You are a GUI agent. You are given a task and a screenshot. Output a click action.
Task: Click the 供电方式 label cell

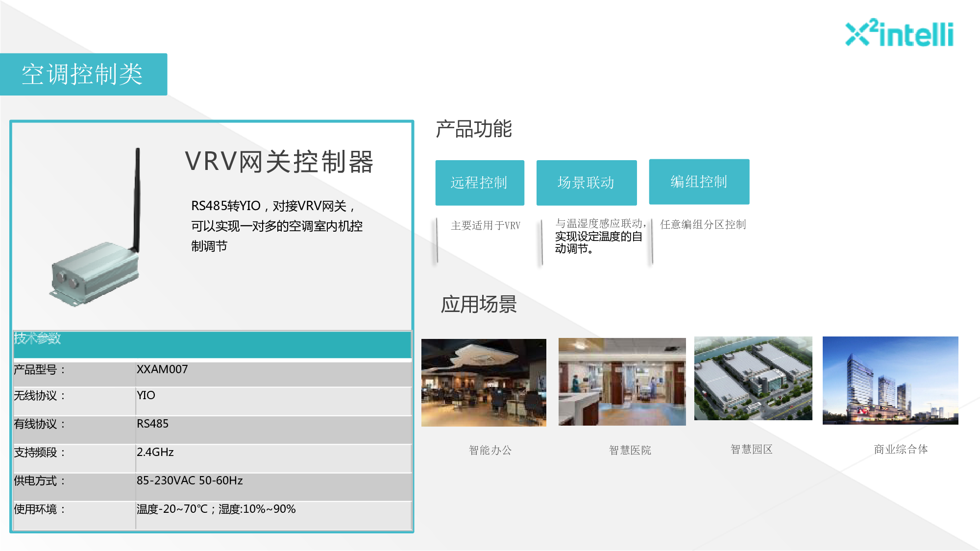[74, 487]
